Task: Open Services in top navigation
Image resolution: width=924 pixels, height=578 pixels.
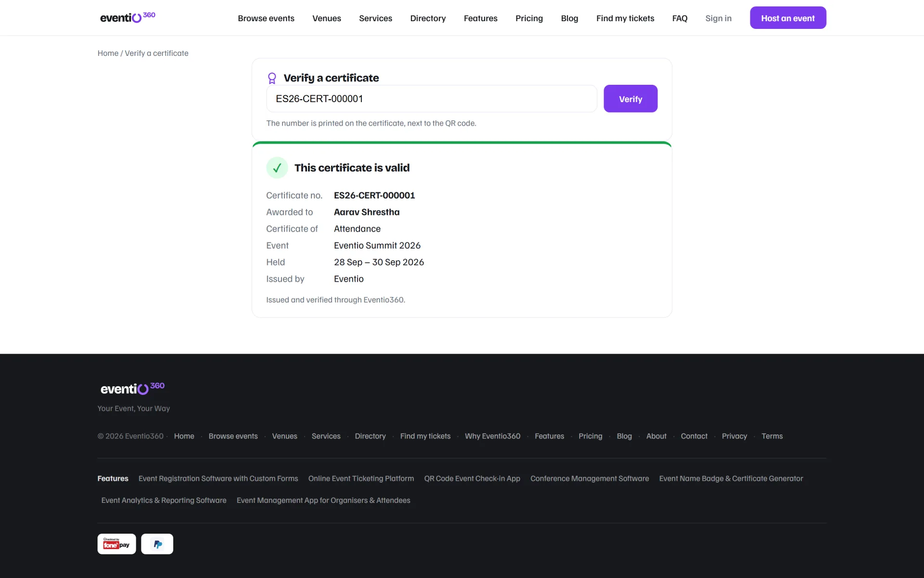Action: (375, 18)
